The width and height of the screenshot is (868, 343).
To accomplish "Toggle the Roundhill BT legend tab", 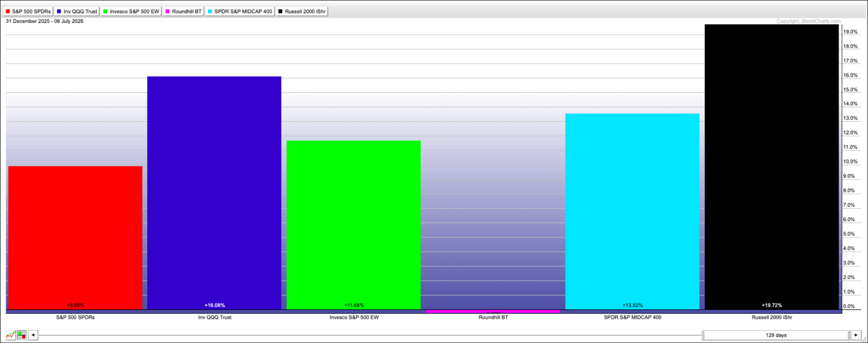I will 184,11.
